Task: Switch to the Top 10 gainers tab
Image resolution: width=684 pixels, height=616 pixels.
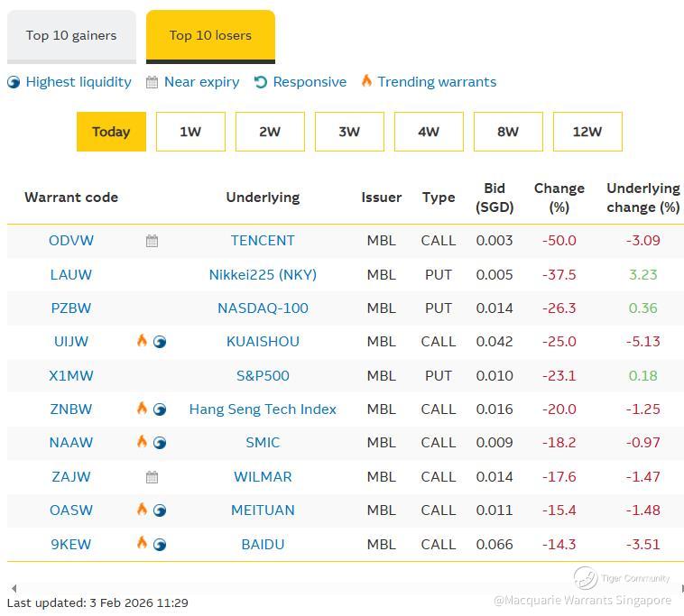Action: (x=71, y=36)
